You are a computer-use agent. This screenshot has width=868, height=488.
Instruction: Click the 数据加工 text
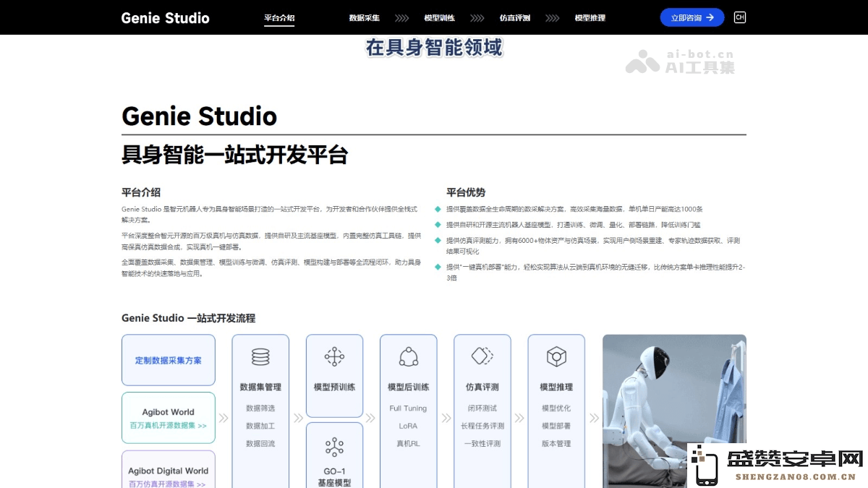(260, 426)
